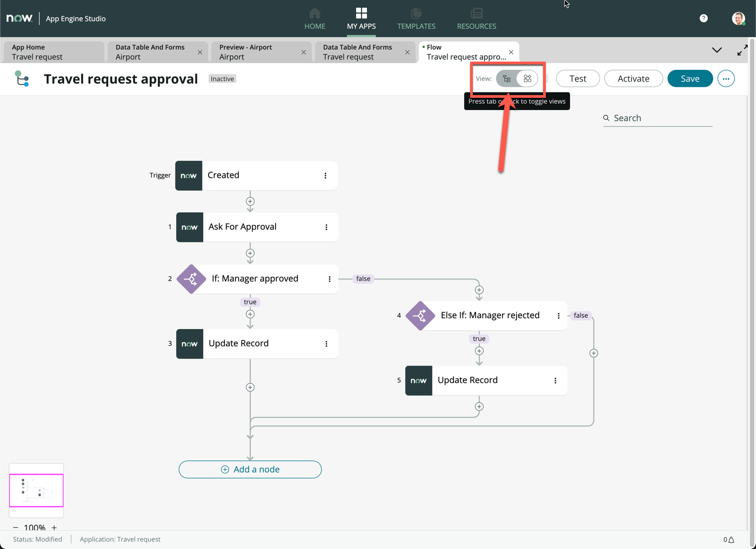The height and width of the screenshot is (549, 756).
Task: Click the ServiceNow icon on Ask For Approval
Action: click(x=190, y=227)
